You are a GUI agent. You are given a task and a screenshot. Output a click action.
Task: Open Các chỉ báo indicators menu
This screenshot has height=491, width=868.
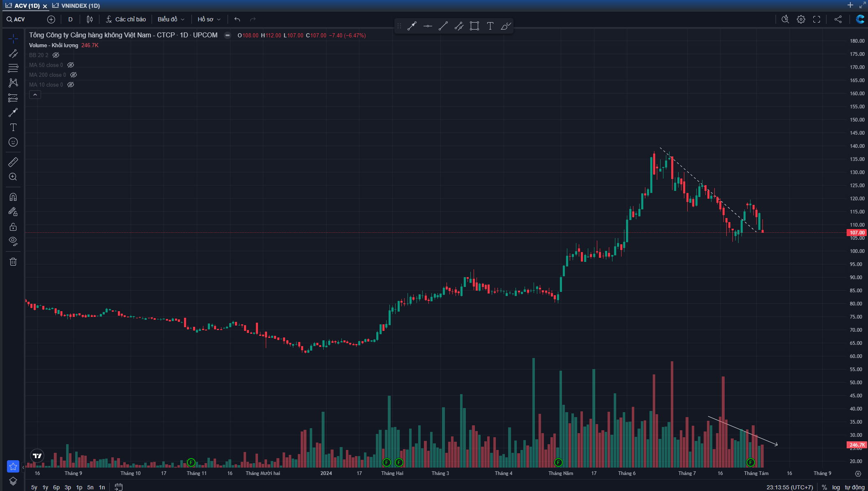[x=126, y=19]
